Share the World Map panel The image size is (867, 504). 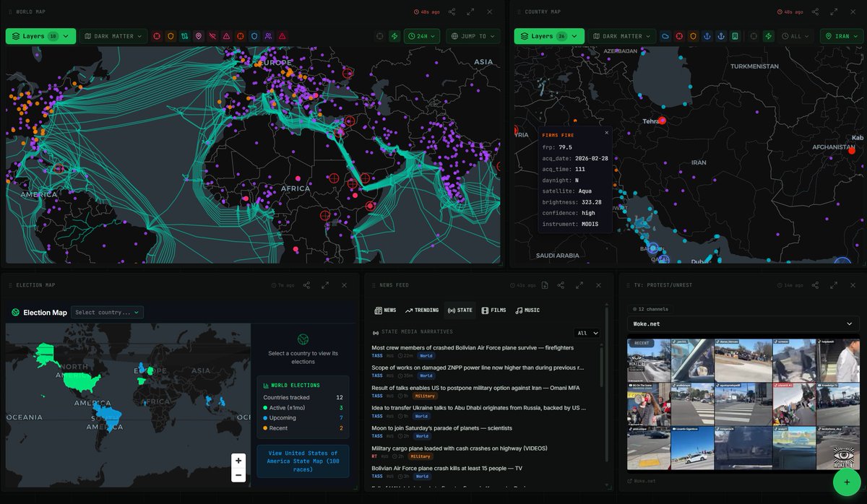(452, 12)
